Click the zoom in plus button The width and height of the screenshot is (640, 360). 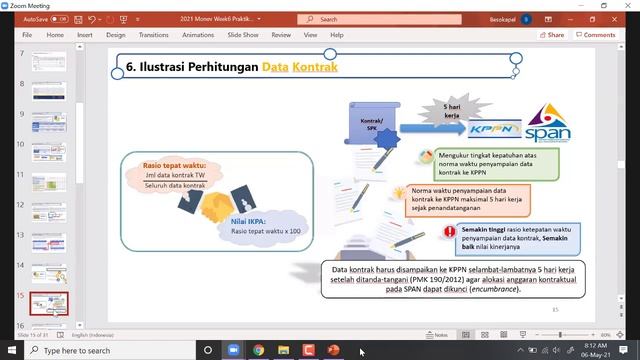(593, 335)
